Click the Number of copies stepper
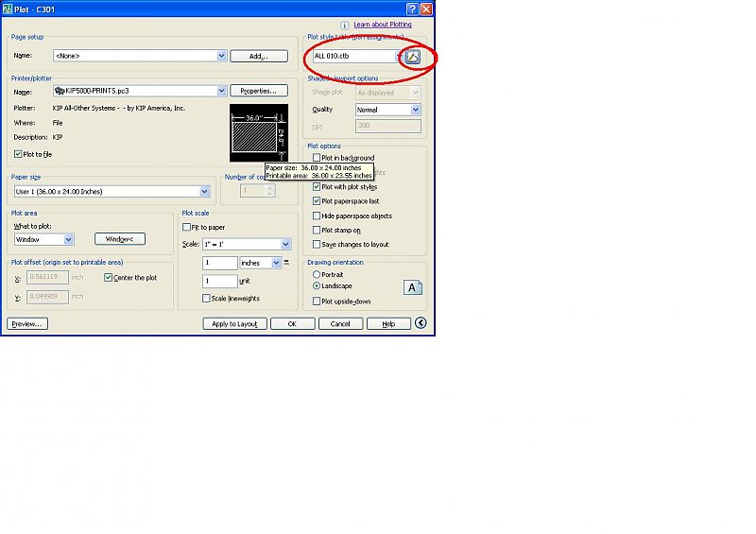Viewport: 756px width, 534px height. [270, 191]
